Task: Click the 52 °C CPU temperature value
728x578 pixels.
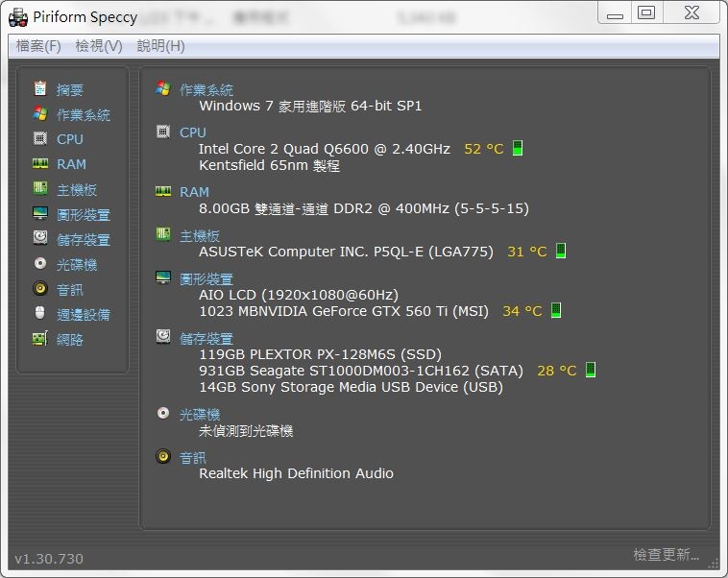Action: (x=484, y=149)
